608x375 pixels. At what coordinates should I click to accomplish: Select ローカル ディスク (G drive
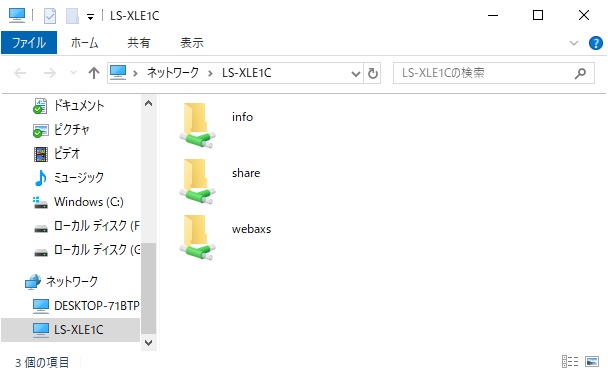97,250
